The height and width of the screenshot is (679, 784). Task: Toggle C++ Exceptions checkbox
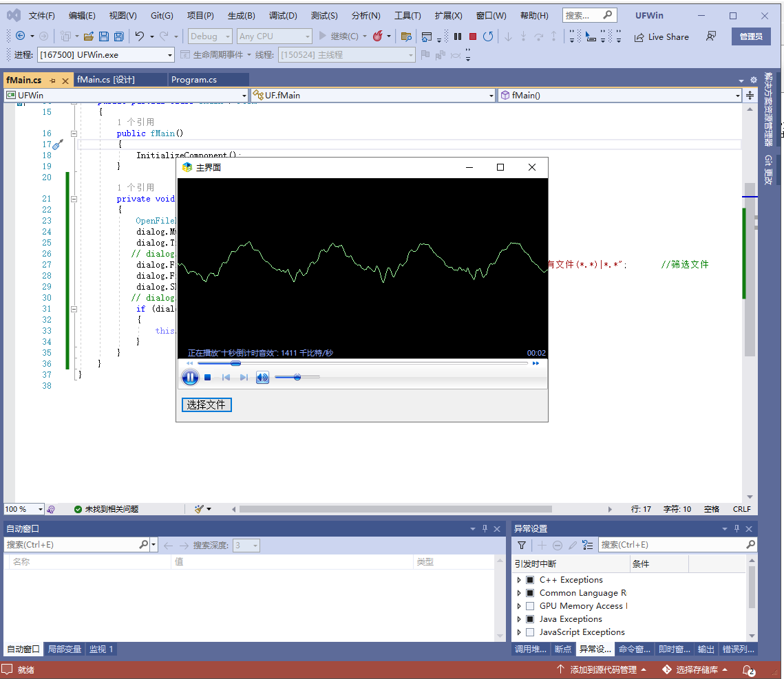click(530, 580)
